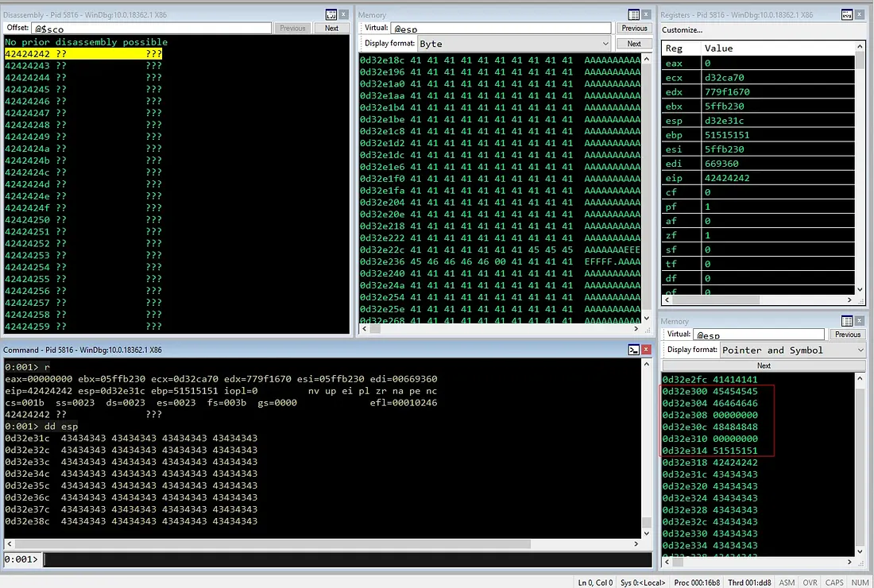Click scroll up arrow in top Memory window
Viewport: 874px width, 588px height.
tap(647, 59)
